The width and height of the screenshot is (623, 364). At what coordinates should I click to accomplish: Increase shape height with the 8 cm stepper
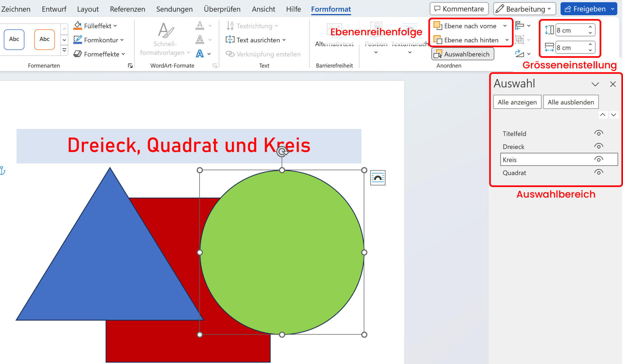coord(590,27)
